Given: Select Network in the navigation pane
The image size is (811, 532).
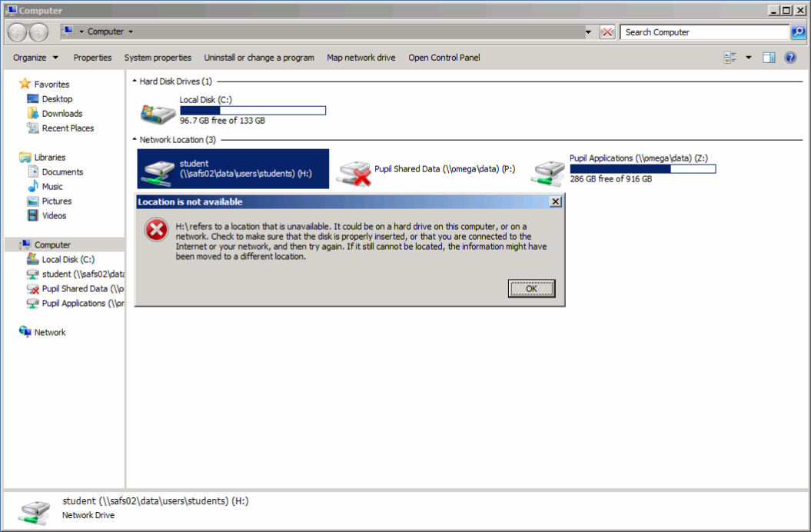Looking at the screenshot, I should [x=50, y=332].
